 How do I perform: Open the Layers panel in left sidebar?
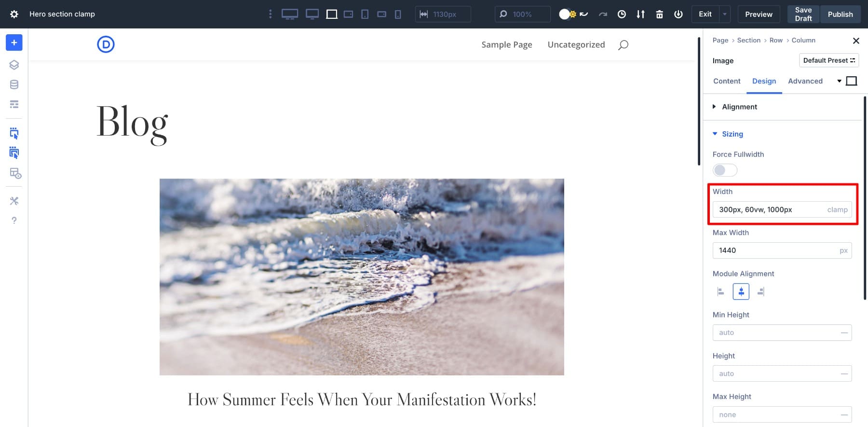click(14, 65)
